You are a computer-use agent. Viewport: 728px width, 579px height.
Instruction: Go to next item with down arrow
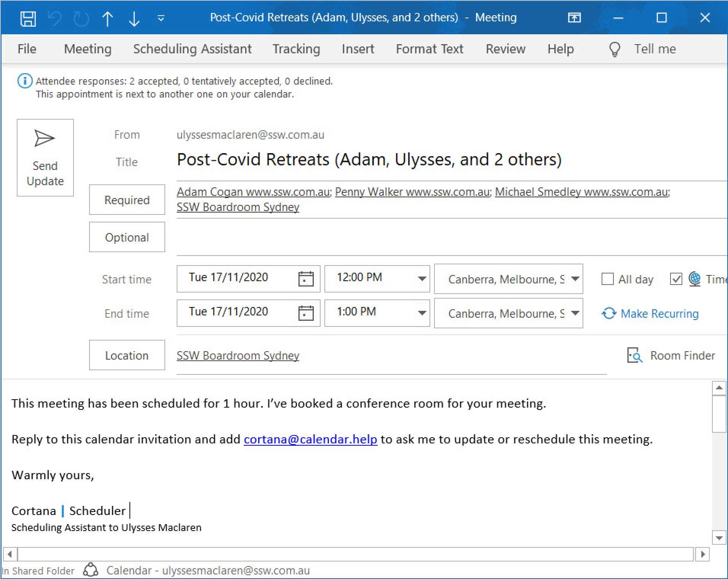(x=134, y=18)
